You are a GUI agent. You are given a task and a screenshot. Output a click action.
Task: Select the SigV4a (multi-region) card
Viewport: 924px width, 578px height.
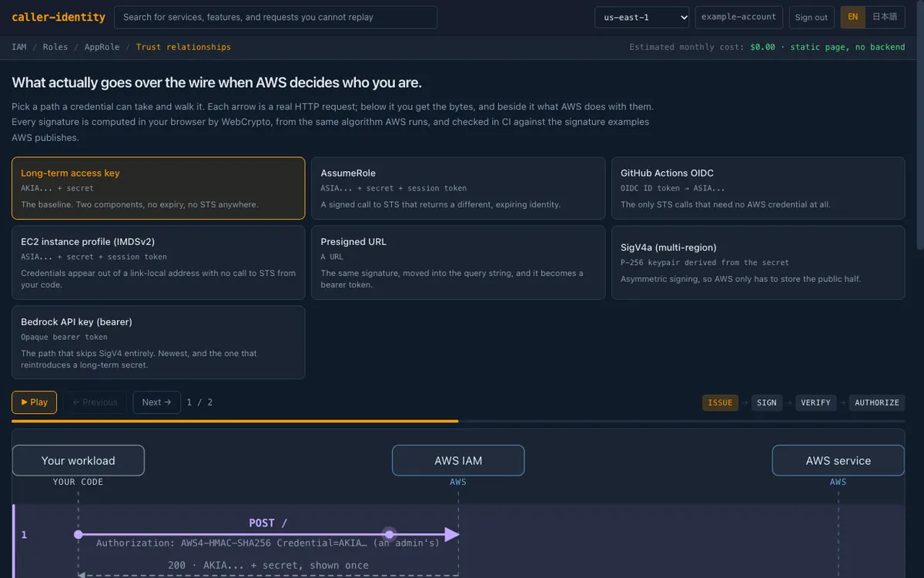(x=758, y=262)
